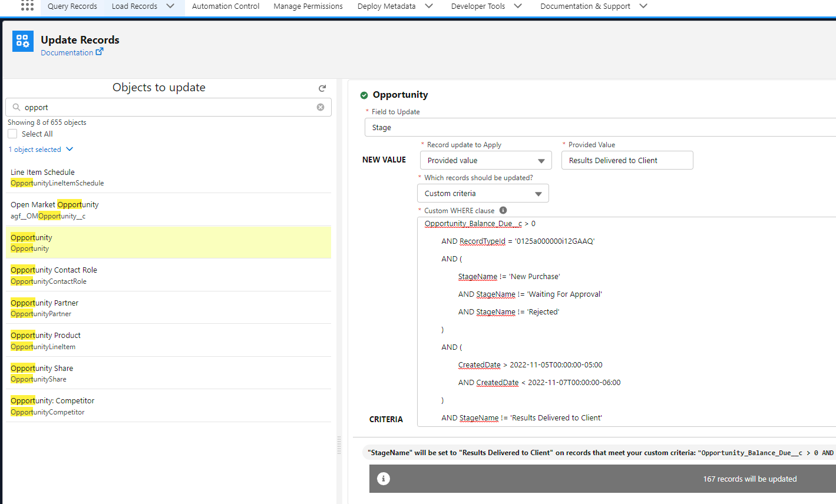Viewport: 836px width, 504px height.
Task: Clear the "opport" search using the X icon
Action: tap(320, 107)
